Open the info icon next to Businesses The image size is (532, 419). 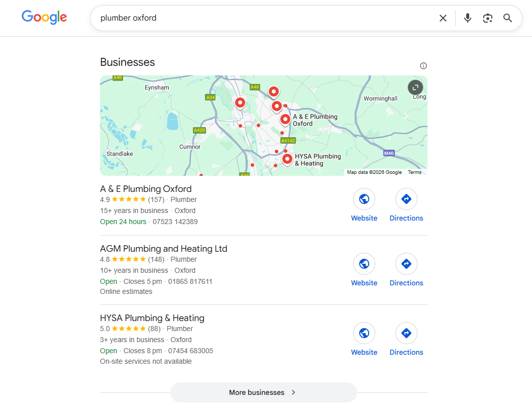pyautogui.click(x=423, y=65)
